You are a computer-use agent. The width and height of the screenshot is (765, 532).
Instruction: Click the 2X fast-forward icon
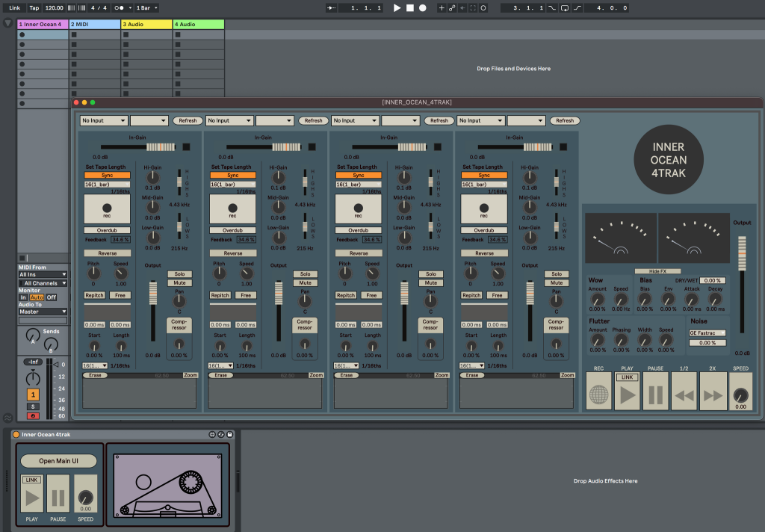[x=713, y=395]
